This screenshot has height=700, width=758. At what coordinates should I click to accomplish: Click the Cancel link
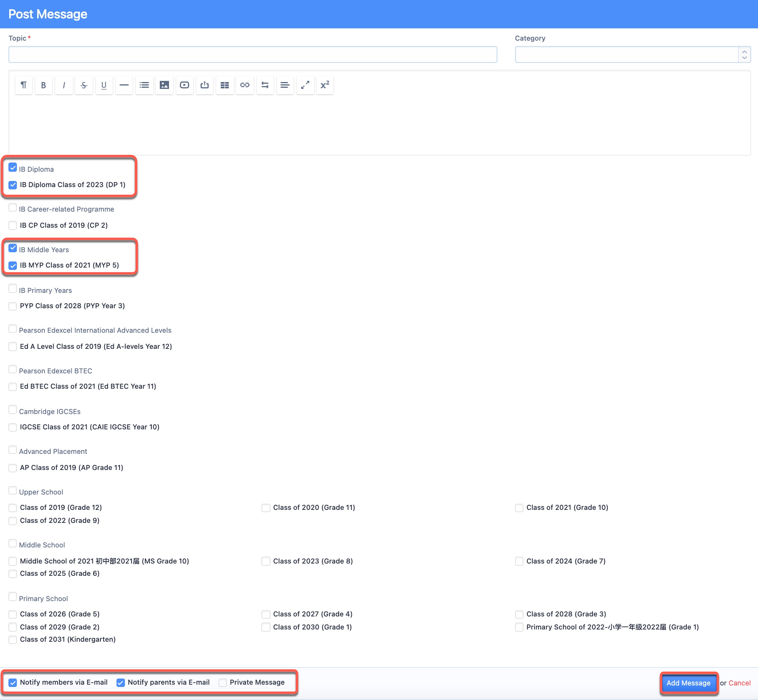pos(739,683)
